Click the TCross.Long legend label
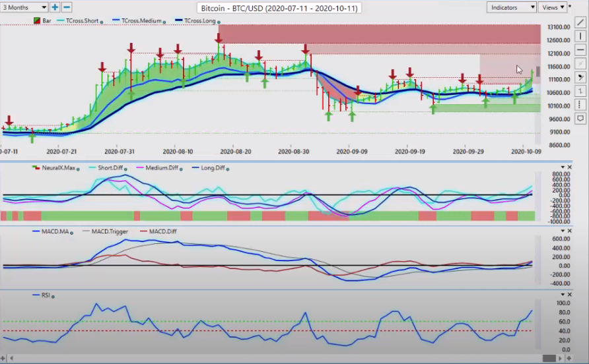The image size is (589, 364). pos(200,20)
